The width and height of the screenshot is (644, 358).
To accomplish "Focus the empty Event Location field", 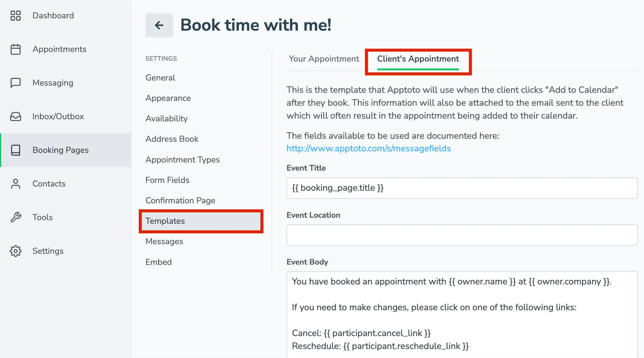I will pyautogui.click(x=462, y=235).
